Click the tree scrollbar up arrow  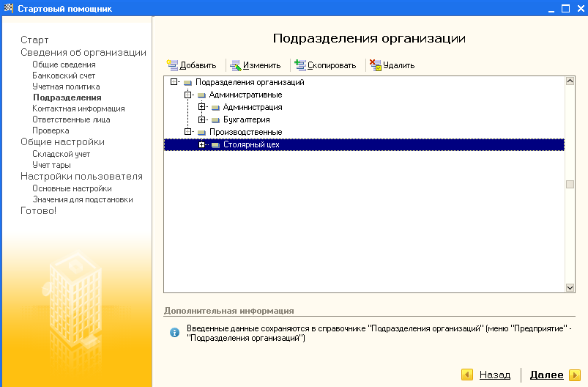(x=570, y=81)
